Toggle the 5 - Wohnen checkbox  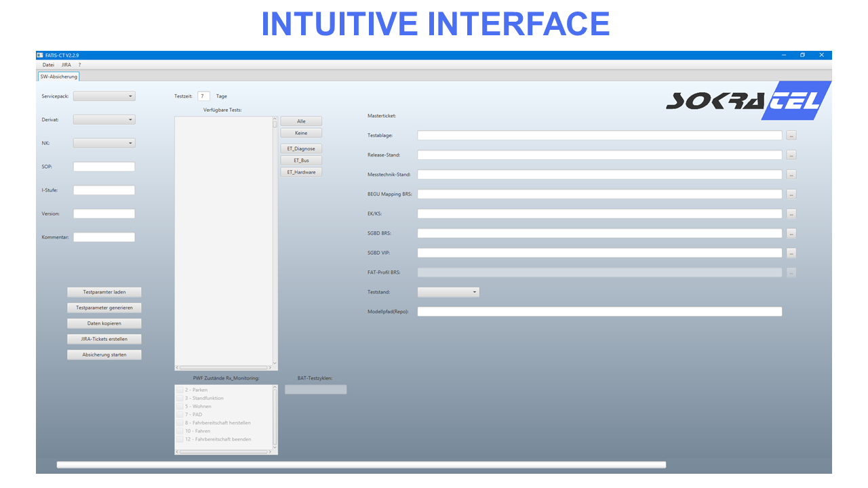pos(180,407)
